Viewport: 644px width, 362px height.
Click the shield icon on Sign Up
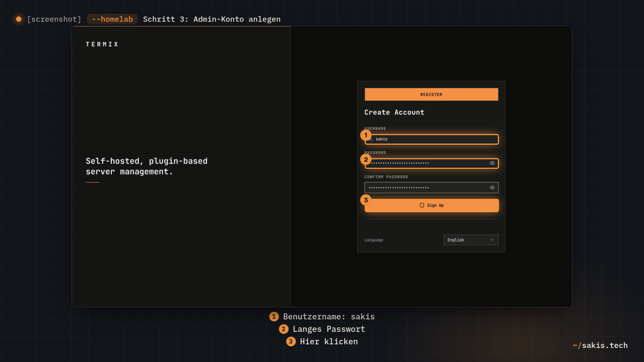pyautogui.click(x=422, y=205)
